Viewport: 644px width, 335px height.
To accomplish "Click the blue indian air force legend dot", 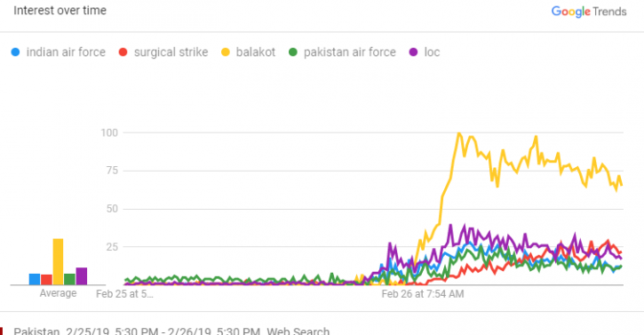I will (x=15, y=52).
